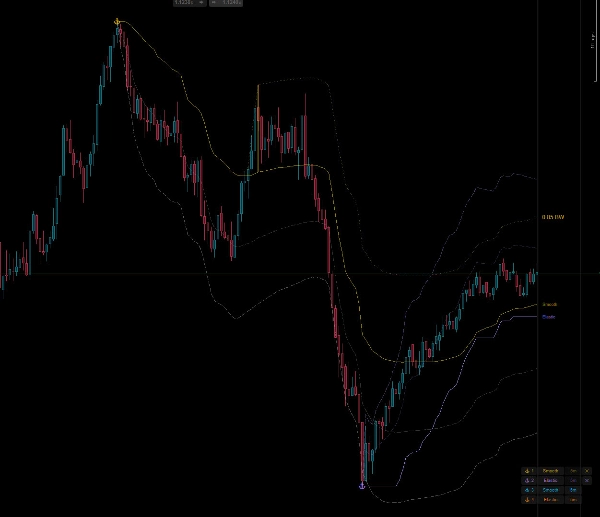Select purple anchor 2 icon in legend panel
Image resolution: width=600 pixels, height=517 pixels.
tap(527, 480)
